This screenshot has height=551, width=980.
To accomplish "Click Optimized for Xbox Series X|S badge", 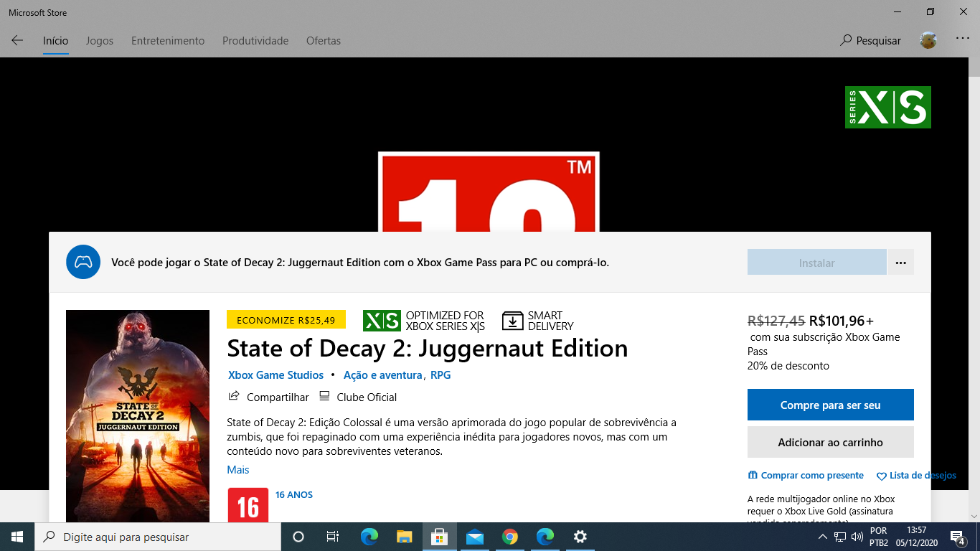I will point(424,321).
